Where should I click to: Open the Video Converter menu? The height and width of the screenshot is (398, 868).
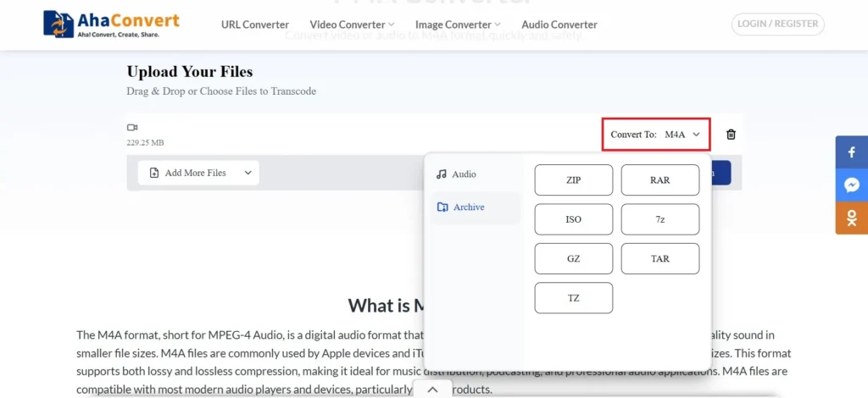pyautogui.click(x=352, y=25)
